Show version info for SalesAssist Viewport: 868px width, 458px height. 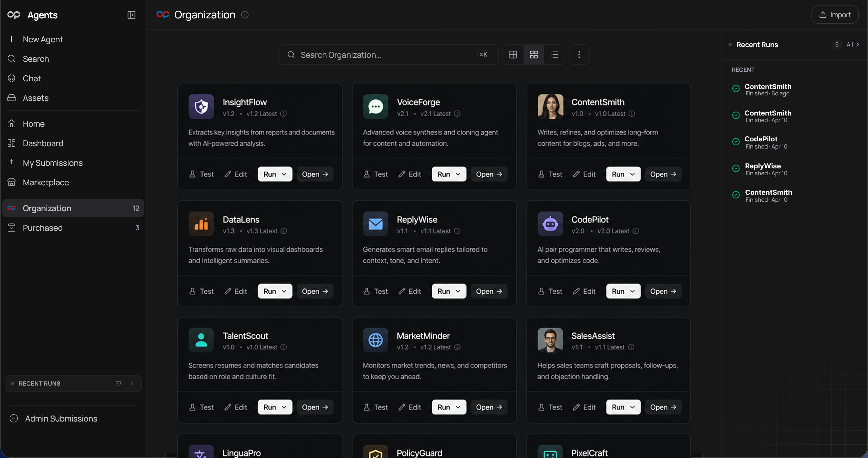click(631, 347)
